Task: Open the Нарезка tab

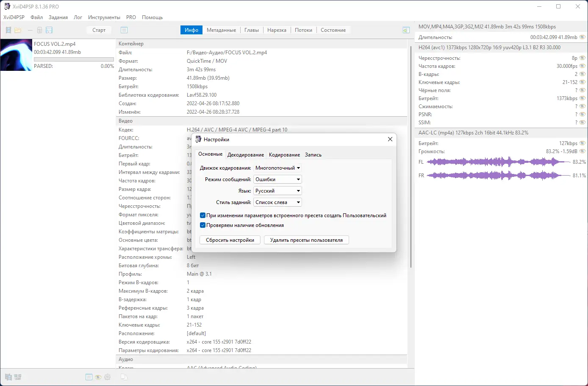Action: point(277,30)
